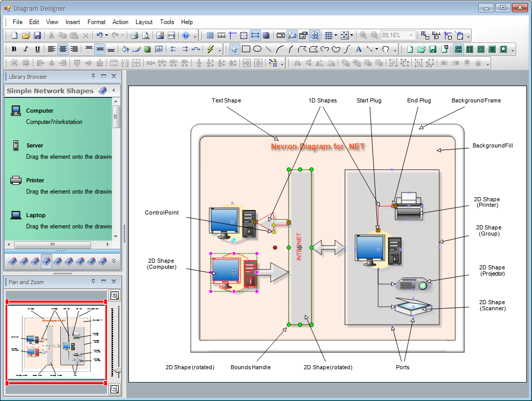Click the zoom in magnifier on toolbar
This screenshot has width=532, height=401.
tap(363, 35)
